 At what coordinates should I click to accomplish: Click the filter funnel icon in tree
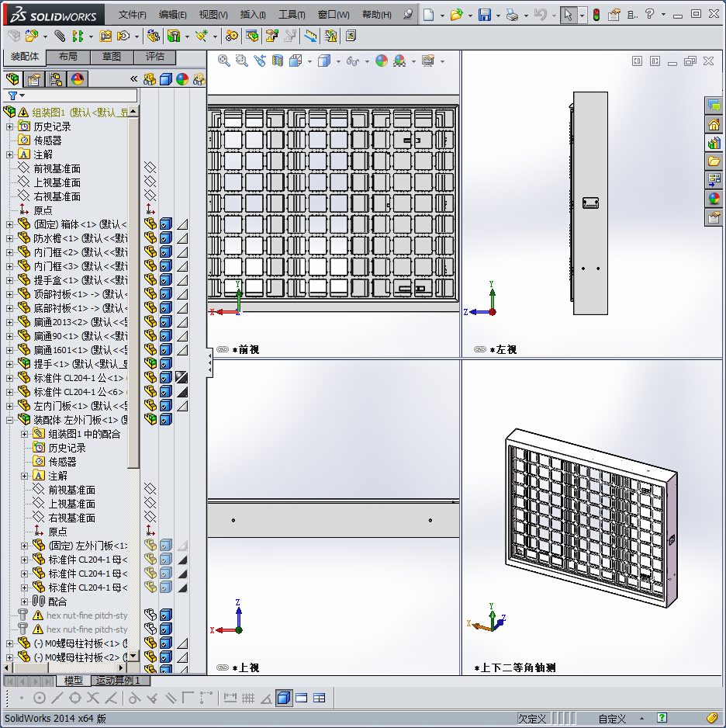pyautogui.click(x=13, y=95)
